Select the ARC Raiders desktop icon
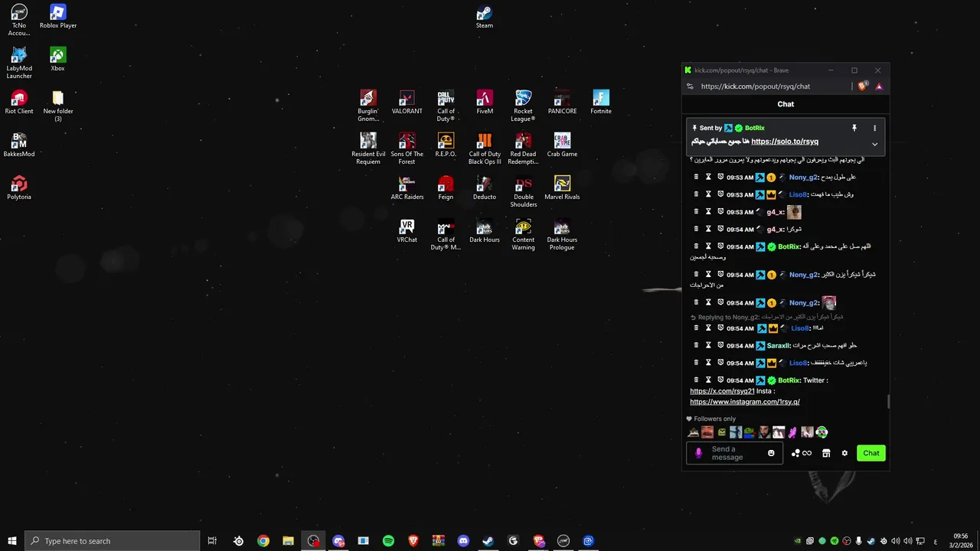 (407, 188)
